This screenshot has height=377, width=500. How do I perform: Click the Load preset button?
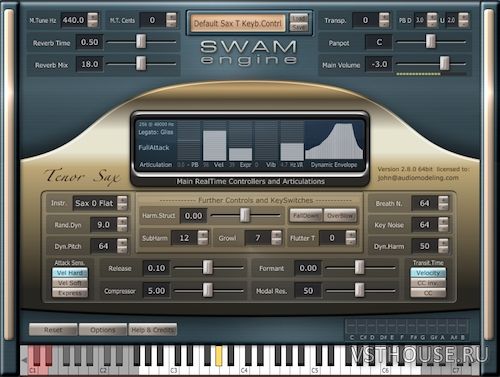[299, 19]
